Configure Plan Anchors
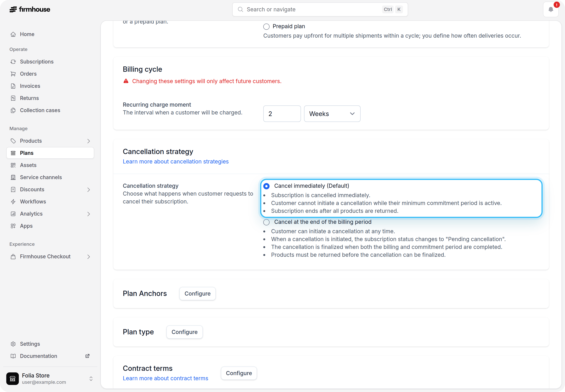 (197, 293)
